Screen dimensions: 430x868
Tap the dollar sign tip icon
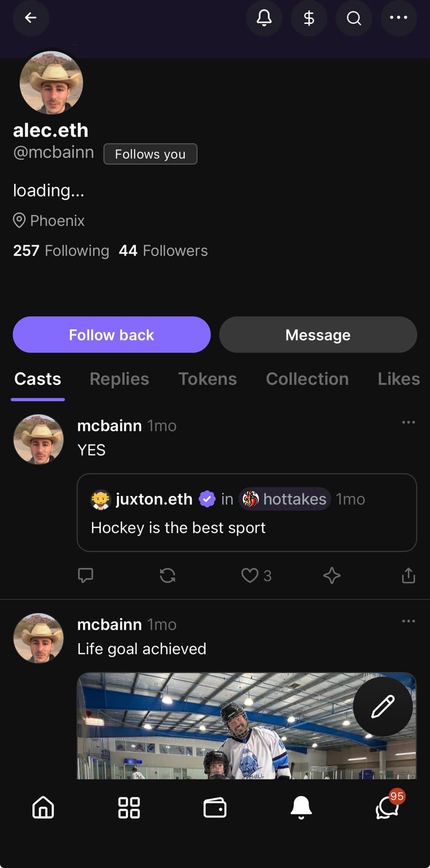[309, 18]
